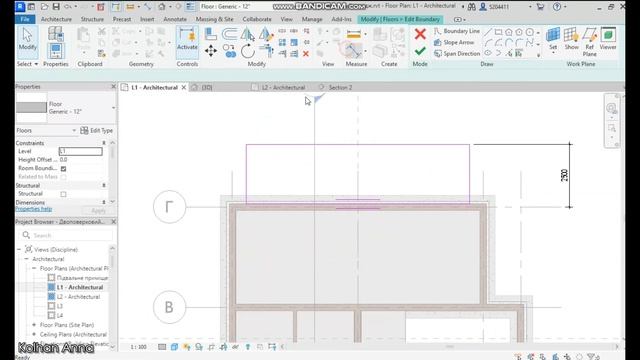Viewport: 640px width, 360px height.
Task: Select the Copy tool
Action: (x=230, y=51)
